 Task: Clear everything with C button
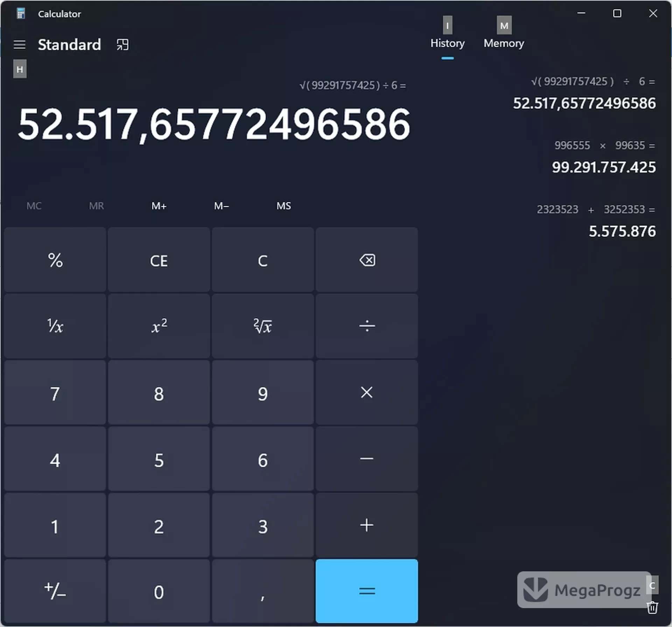click(x=263, y=260)
